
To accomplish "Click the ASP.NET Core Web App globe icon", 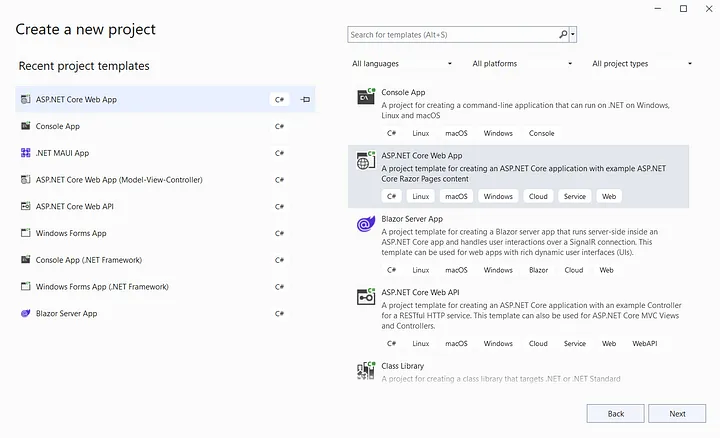I will pyautogui.click(x=366, y=160).
